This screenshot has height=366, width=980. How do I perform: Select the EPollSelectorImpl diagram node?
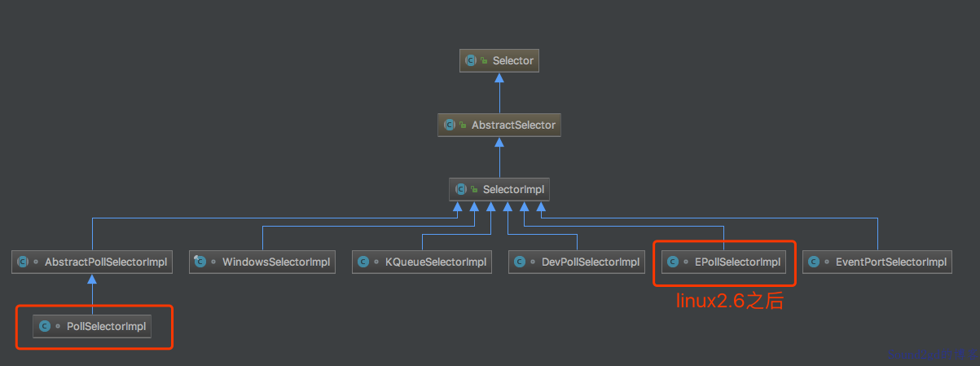pyautogui.click(x=723, y=262)
